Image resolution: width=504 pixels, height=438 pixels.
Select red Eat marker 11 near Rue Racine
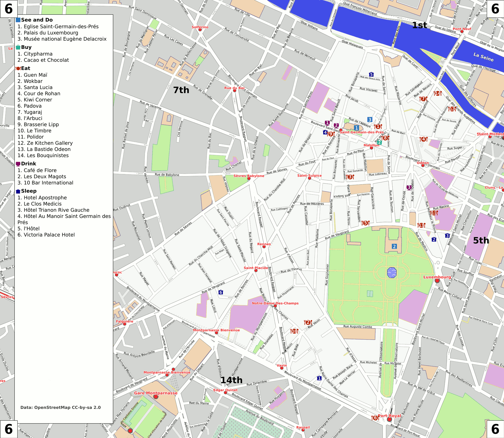click(x=434, y=213)
